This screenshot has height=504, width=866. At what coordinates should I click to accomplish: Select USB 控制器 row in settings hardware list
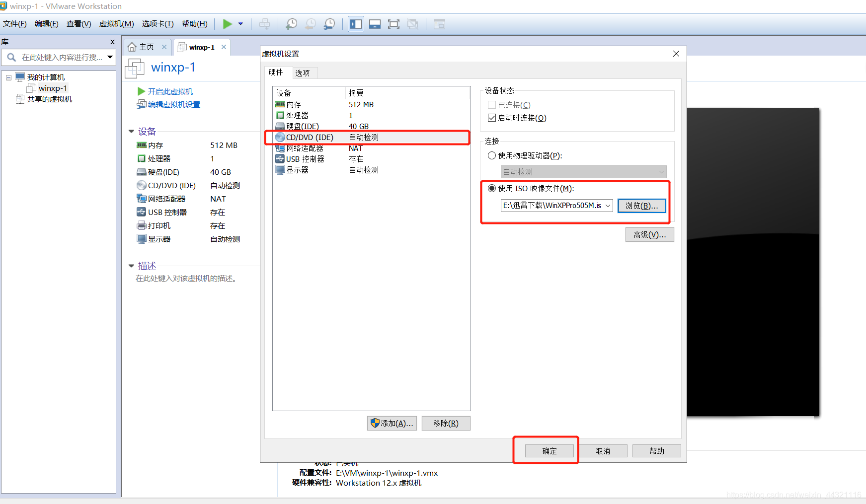371,159
